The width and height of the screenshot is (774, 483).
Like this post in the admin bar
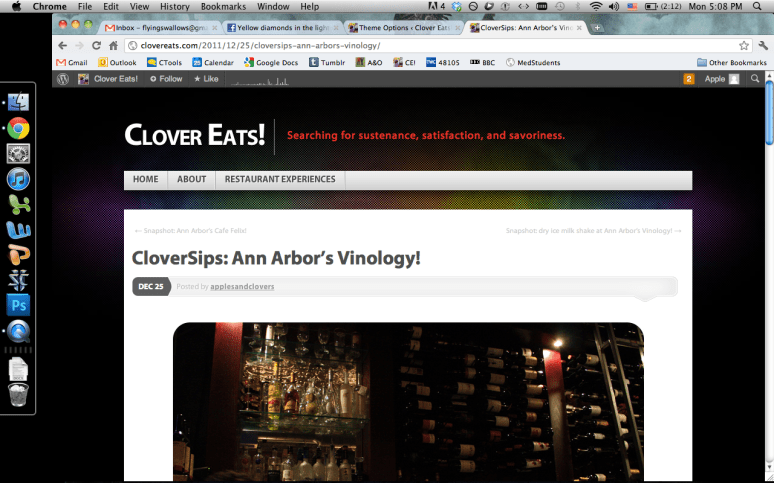(x=206, y=79)
